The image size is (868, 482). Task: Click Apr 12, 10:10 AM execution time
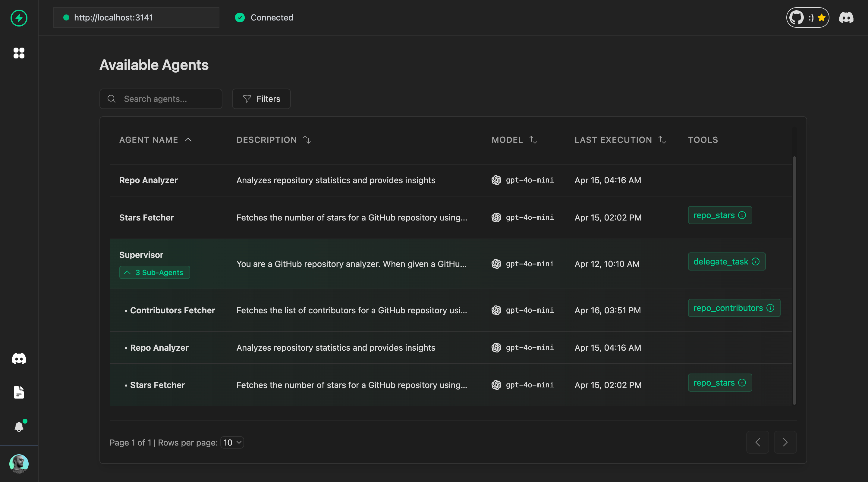tap(607, 264)
